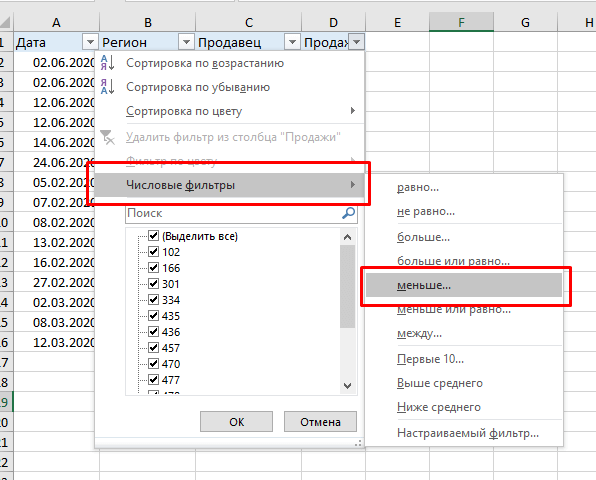Screen dimensions: 596x480
Task: Click the Отмена button
Action: coord(320,421)
